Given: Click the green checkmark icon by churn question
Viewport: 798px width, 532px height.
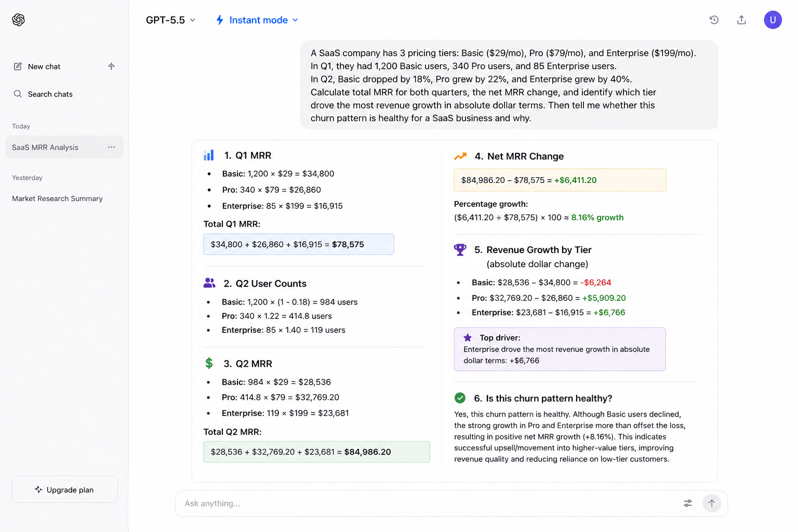Looking at the screenshot, I should click(x=460, y=398).
